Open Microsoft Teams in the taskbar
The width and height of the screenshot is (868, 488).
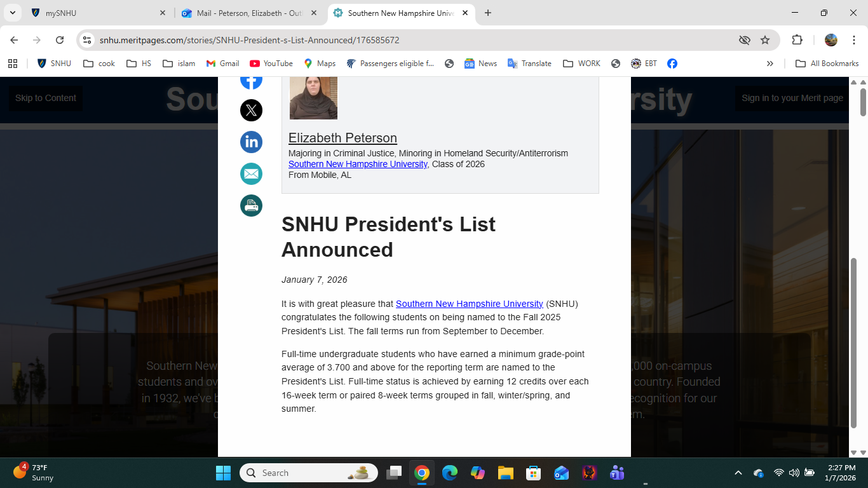coord(616,473)
